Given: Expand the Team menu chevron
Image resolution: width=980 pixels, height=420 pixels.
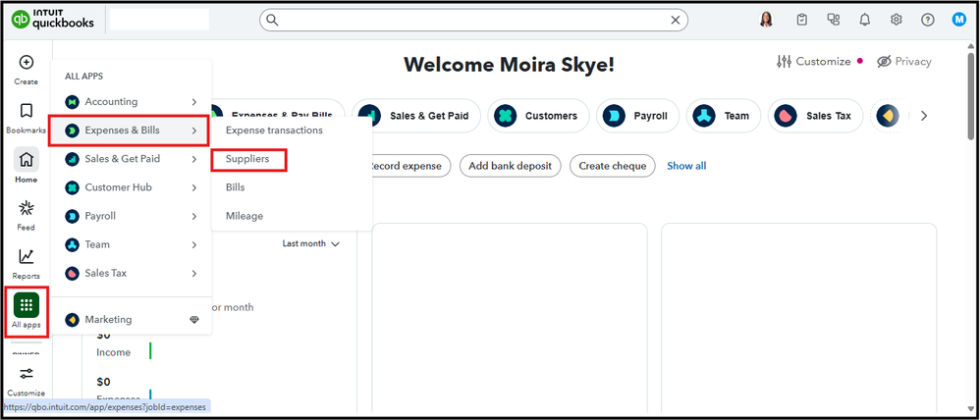Looking at the screenshot, I should tap(194, 244).
